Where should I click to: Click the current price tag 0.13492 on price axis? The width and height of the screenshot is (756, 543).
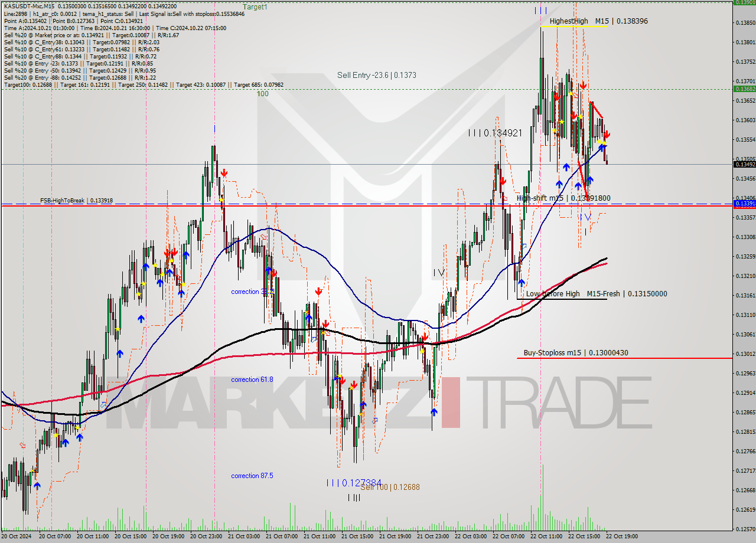click(744, 164)
